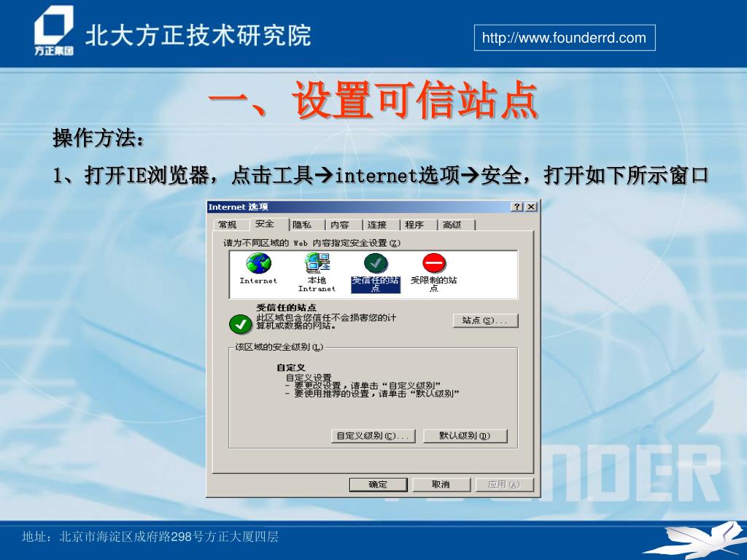The width and height of the screenshot is (747, 560).
Task: Click the 方正集团 Founder logo
Action: point(54,31)
